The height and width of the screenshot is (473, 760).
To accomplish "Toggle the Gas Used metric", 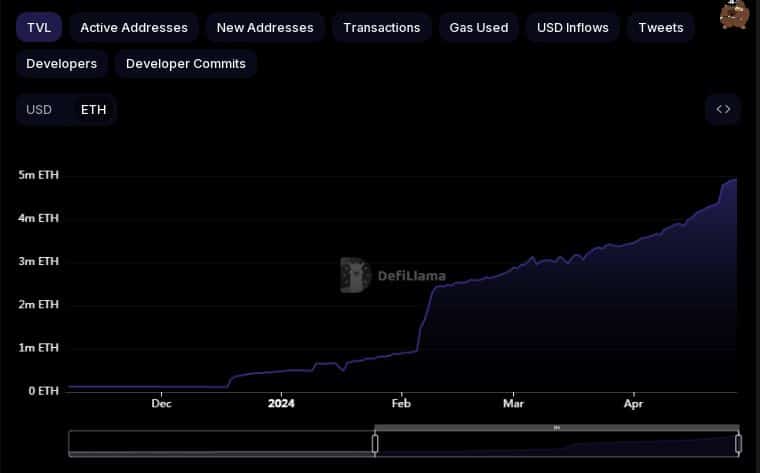I will [x=478, y=27].
